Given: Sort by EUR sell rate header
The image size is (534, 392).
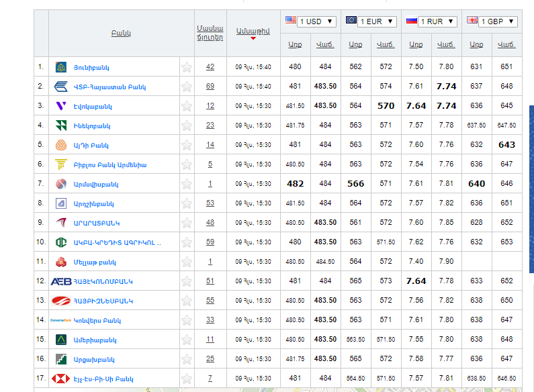Looking at the screenshot, I should pos(386,44).
